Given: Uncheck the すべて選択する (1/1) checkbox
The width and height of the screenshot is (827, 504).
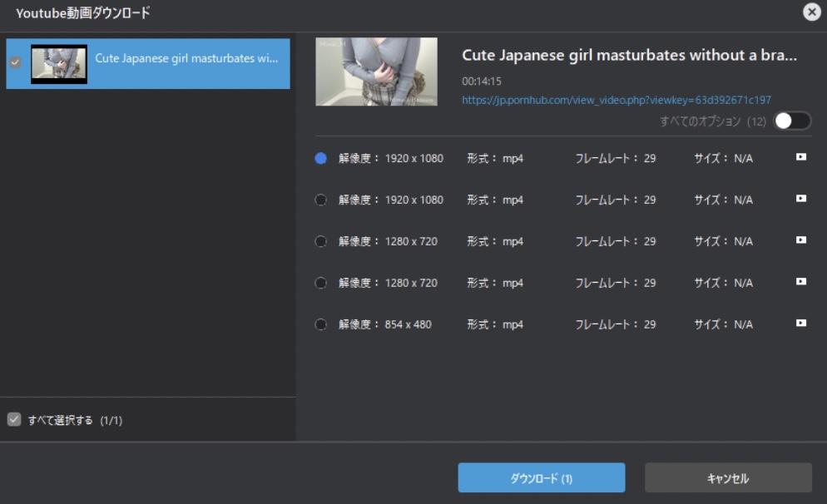Looking at the screenshot, I should (x=14, y=420).
